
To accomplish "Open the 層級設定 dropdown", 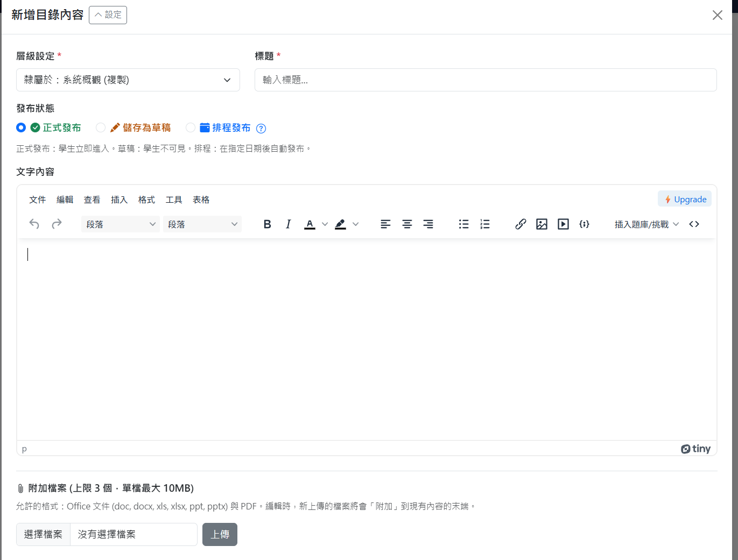I will click(128, 80).
